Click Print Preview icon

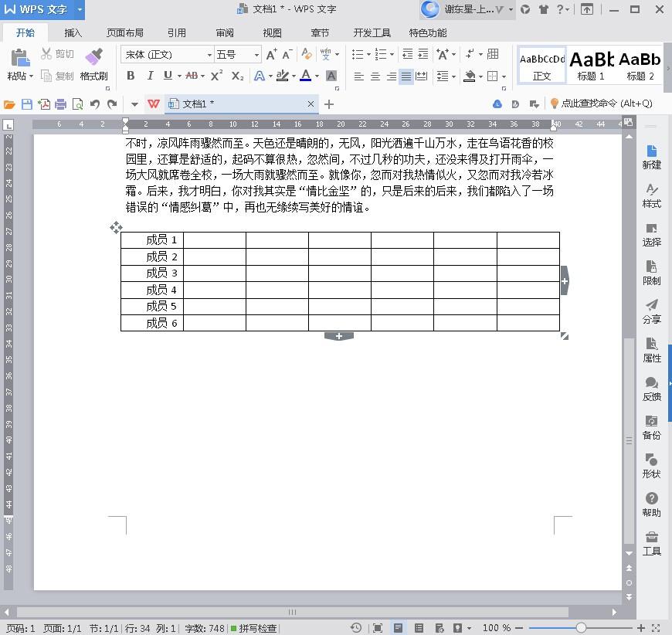coord(77,104)
